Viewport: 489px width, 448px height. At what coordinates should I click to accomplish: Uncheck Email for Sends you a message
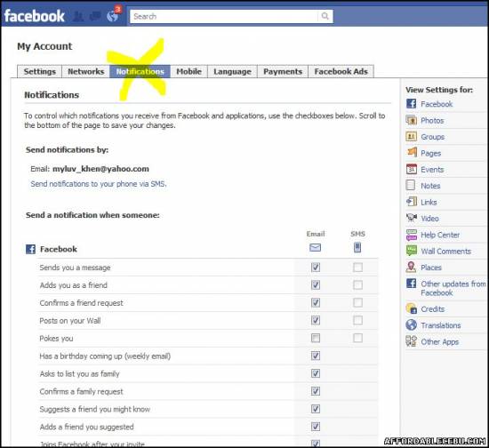point(316,268)
